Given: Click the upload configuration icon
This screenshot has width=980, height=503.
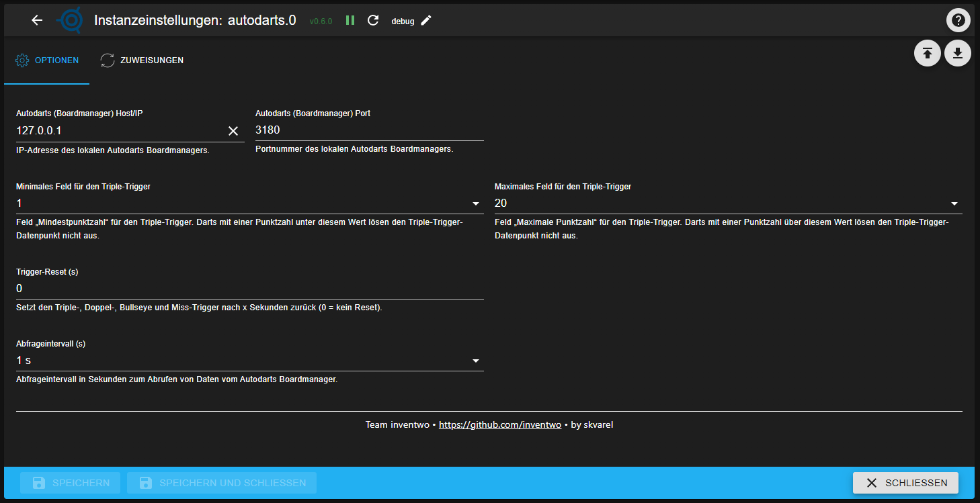Looking at the screenshot, I should coord(927,54).
